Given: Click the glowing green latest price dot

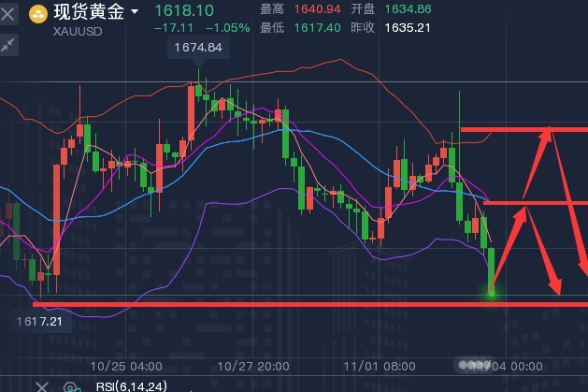Looking at the screenshot, I should (491, 294).
